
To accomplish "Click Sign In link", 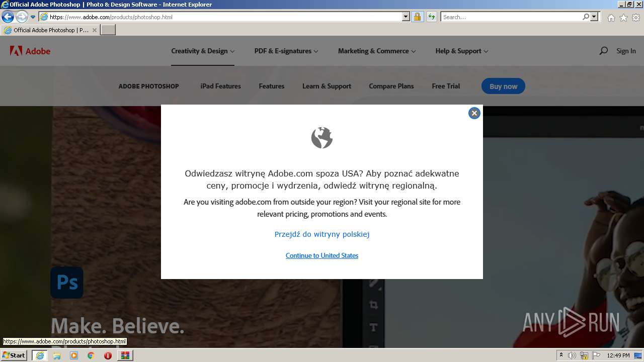I will (x=626, y=51).
